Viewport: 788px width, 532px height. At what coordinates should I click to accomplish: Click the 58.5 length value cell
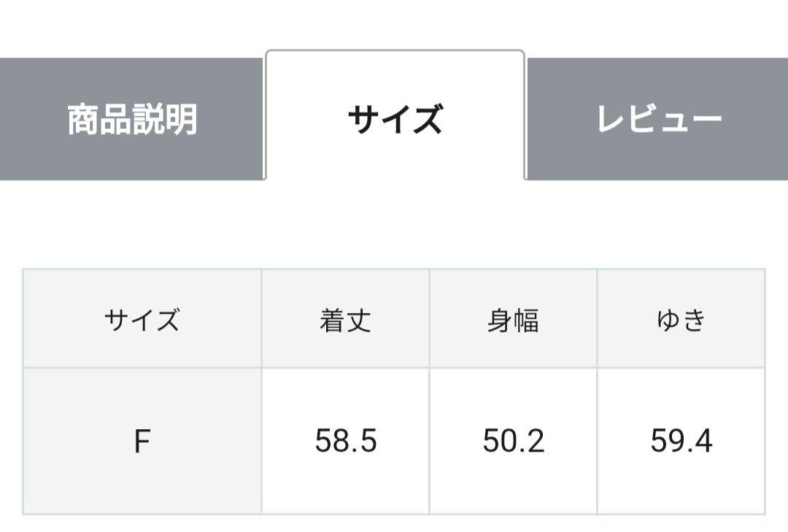point(345,441)
